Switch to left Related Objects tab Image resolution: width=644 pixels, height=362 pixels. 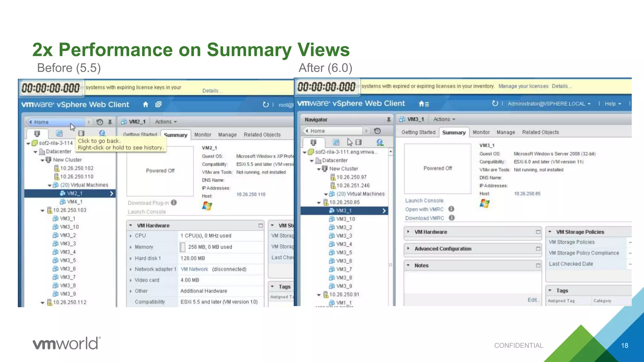(x=262, y=135)
